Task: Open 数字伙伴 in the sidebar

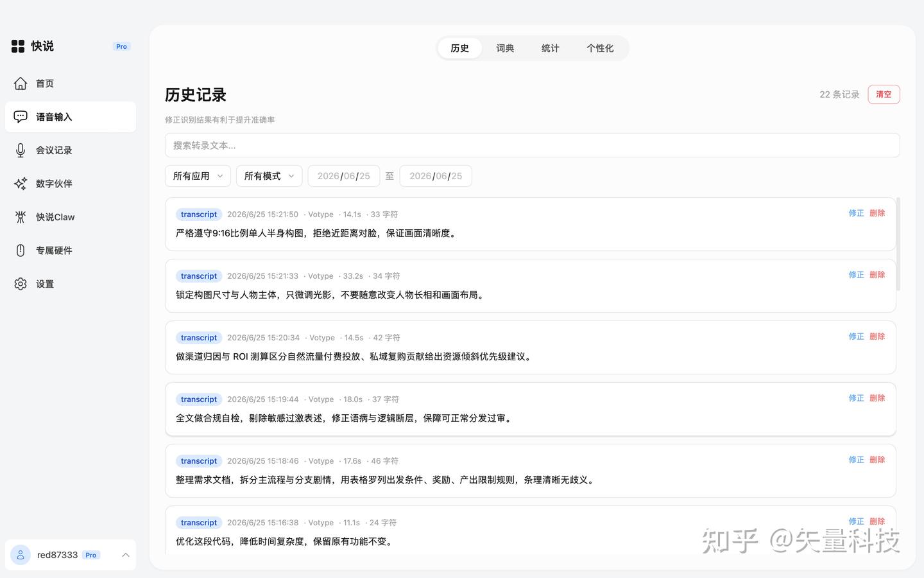Action: coord(71,184)
